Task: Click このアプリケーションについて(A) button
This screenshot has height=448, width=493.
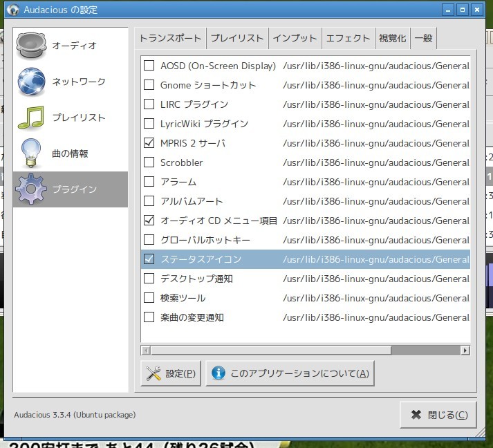Action: pyautogui.click(x=290, y=373)
